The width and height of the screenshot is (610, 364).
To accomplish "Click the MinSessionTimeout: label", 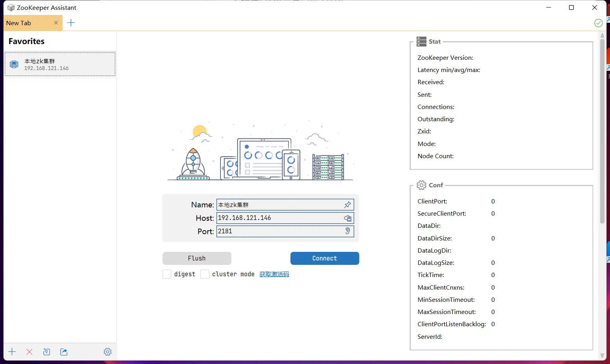I will point(446,300).
